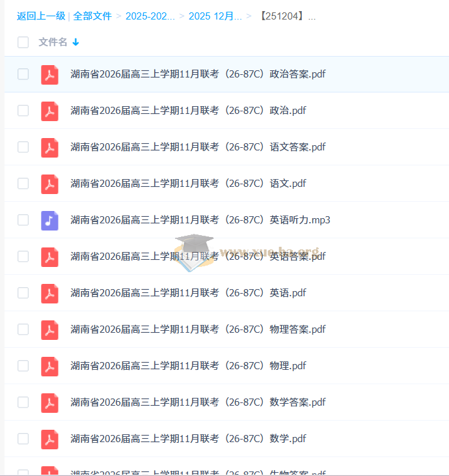This screenshot has height=476, width=449.
Task: Navigate to 全部文件 in breadcrumb
Action: [x=92, y=16]
